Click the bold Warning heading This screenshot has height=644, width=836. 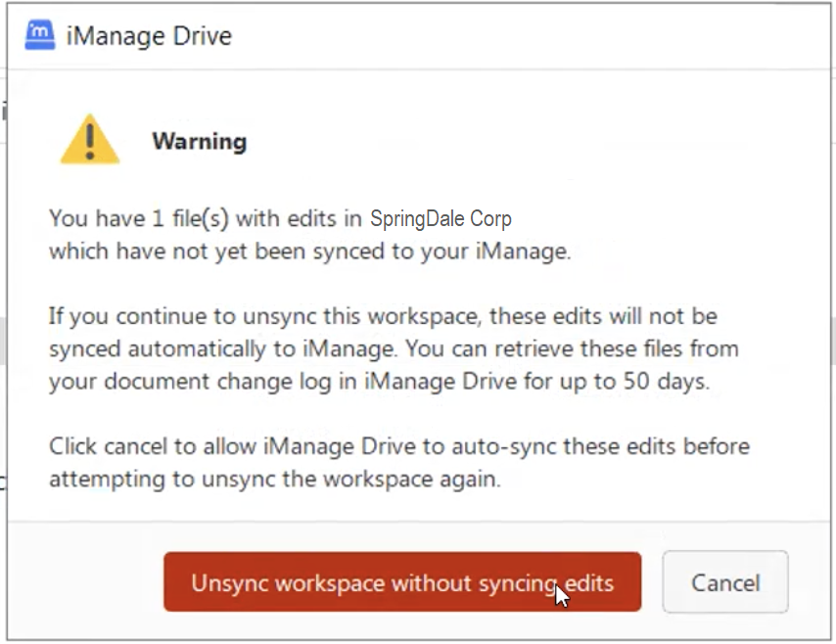[x=199, y=142]
